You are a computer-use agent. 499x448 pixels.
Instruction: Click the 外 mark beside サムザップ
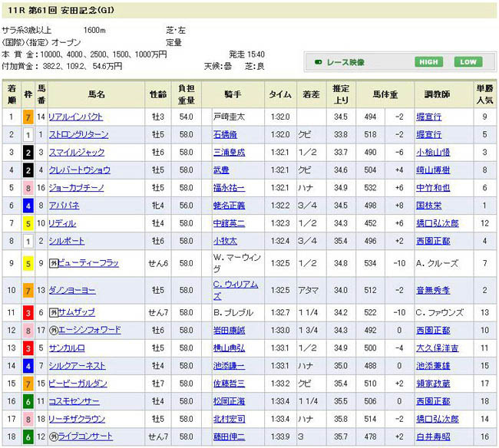(x=53, y=312)
